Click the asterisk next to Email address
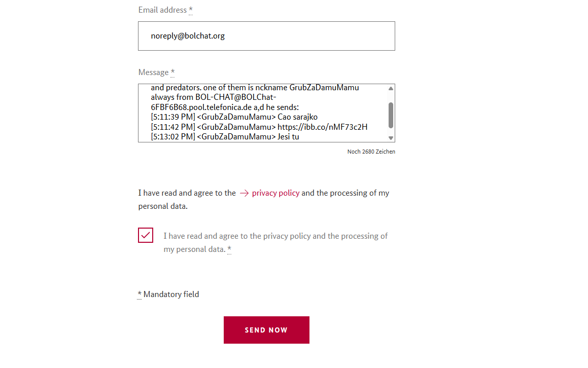This screenshot has width=588, height=368. tap(191, 10)
